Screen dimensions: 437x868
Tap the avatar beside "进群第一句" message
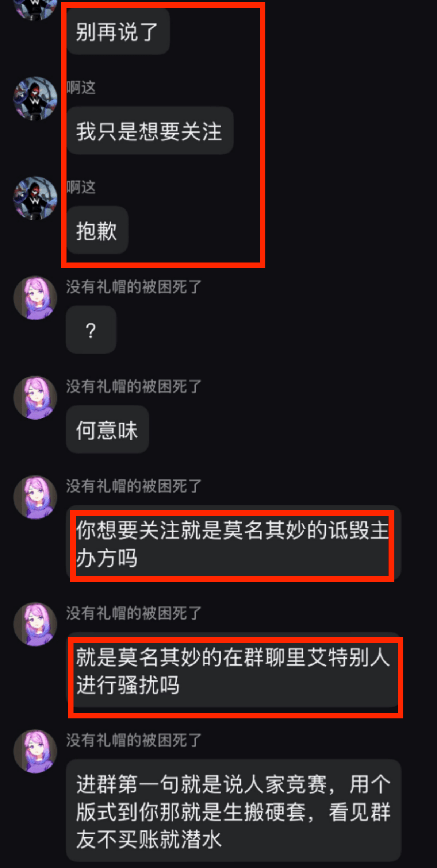click(35, 751)
